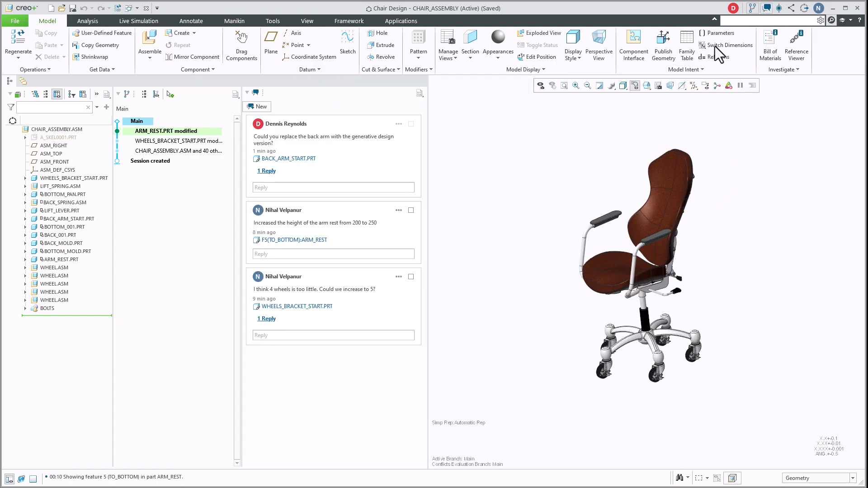
Task: Click the Refit view icon
Action: [564, 85]
